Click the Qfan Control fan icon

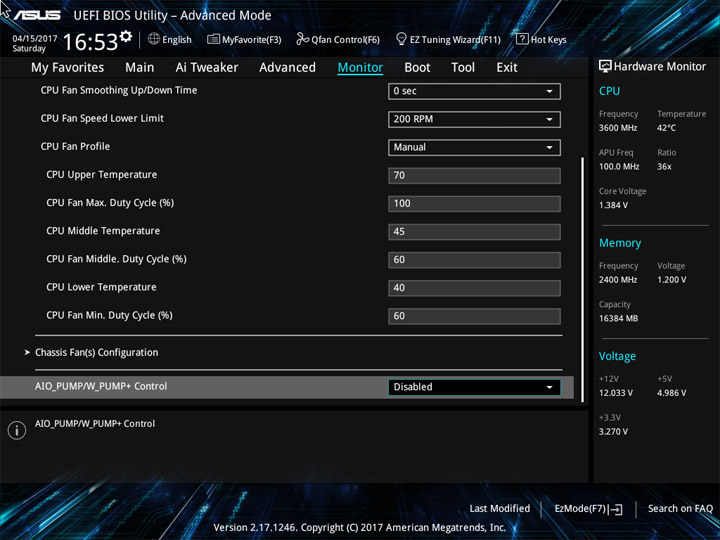(302, 39)
